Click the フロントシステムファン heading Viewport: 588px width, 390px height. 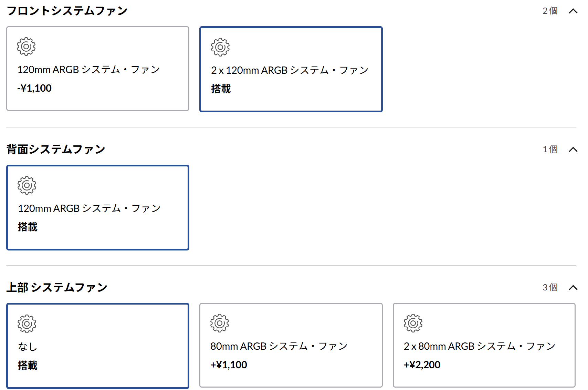tap(67, 11)
